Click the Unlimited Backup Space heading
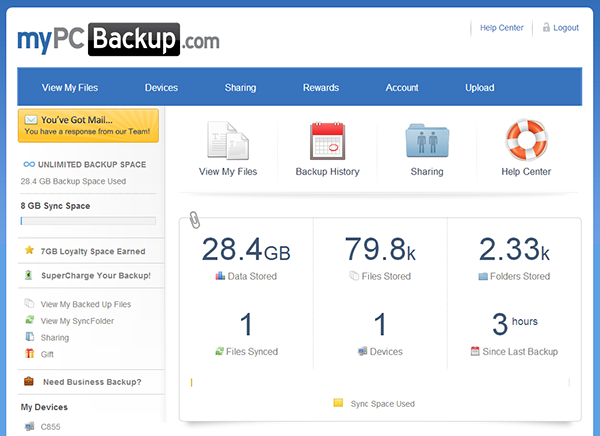This screenshot has width=600, height=436. pyautogui.click(x=92, y=165)
